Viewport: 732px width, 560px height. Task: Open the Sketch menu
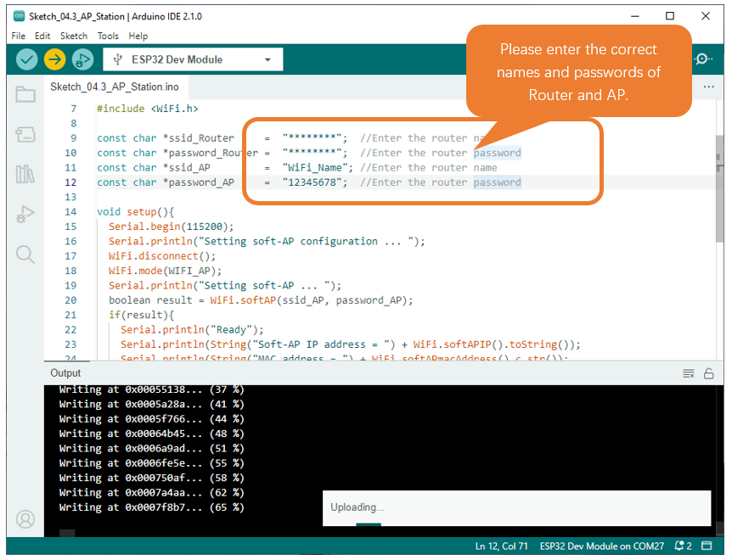pos(74,36)
